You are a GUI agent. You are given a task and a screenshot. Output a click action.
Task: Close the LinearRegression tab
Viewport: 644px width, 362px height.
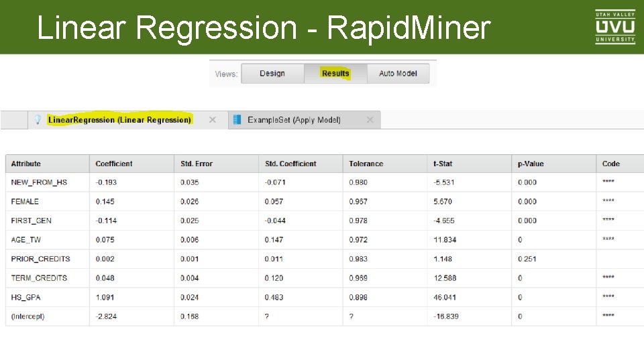(213, 120)
